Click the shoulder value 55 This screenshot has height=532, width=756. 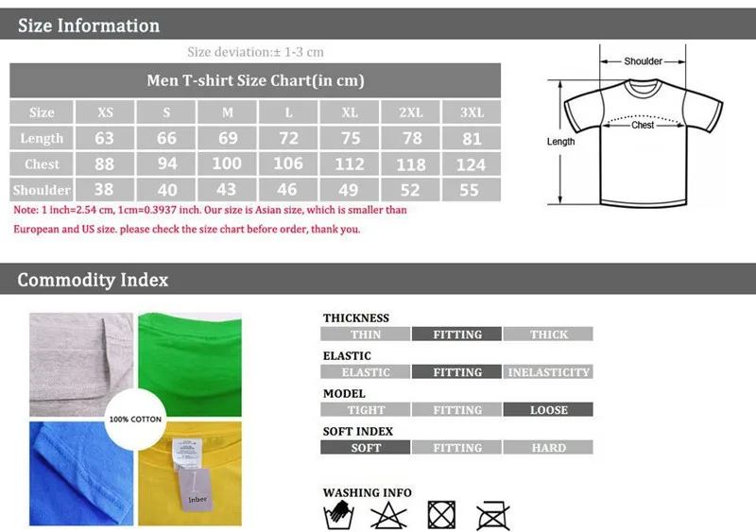pyautogui.click(x=472, y=190)
